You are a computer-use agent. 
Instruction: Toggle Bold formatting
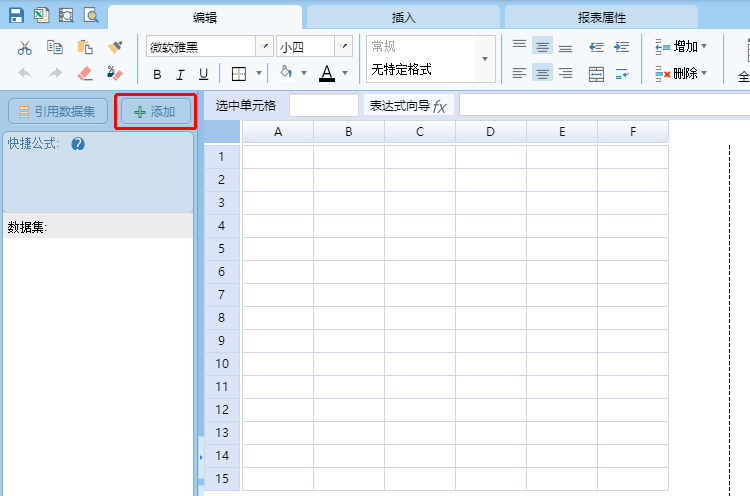157,74
